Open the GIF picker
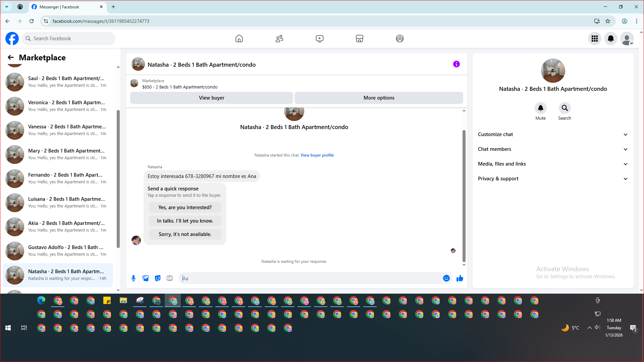 coord(170,278)
